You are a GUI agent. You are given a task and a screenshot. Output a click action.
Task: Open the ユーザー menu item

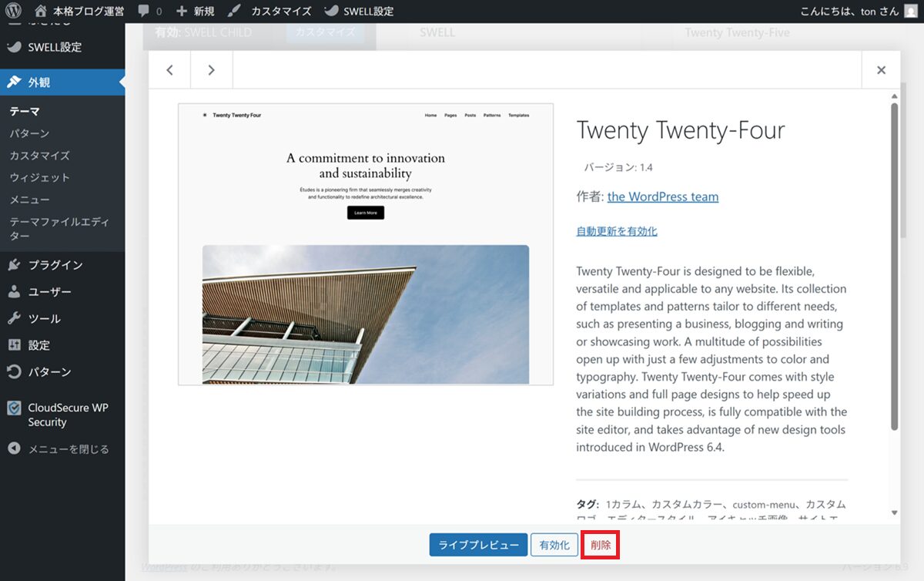point(49,292)
